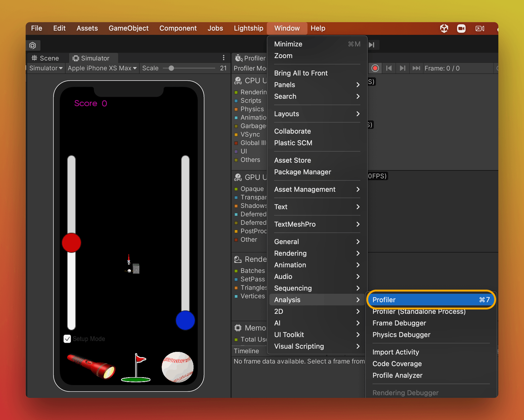The image size is (524, 420).
Task: Click the skip-to-last-frame control
Action: [416, 68]
